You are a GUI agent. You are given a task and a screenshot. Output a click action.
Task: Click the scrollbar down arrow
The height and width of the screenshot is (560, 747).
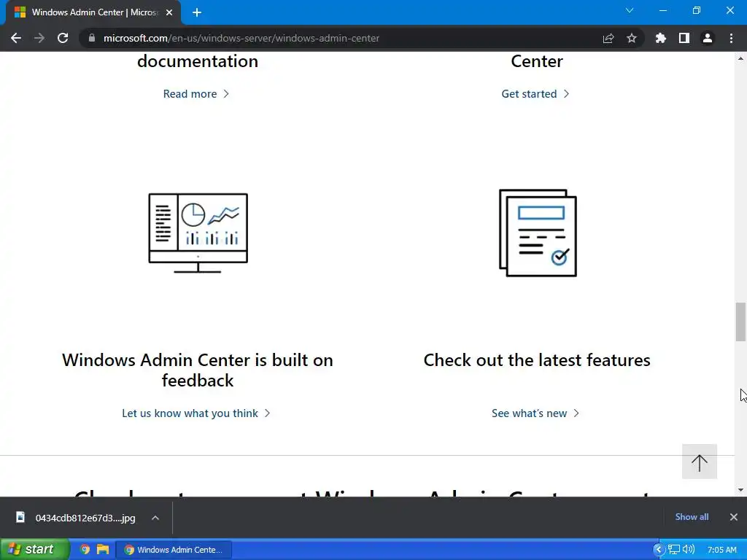(x=740, y=490)
